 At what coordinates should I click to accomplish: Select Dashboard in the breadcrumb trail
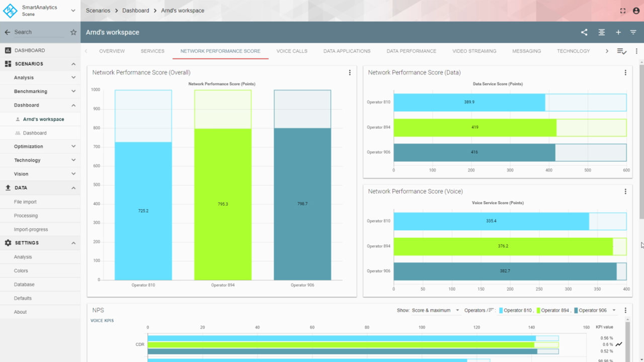tap(135, 10)
